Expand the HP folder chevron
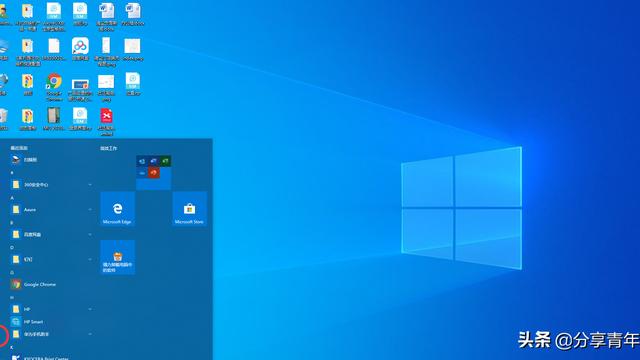 point(90,309)
